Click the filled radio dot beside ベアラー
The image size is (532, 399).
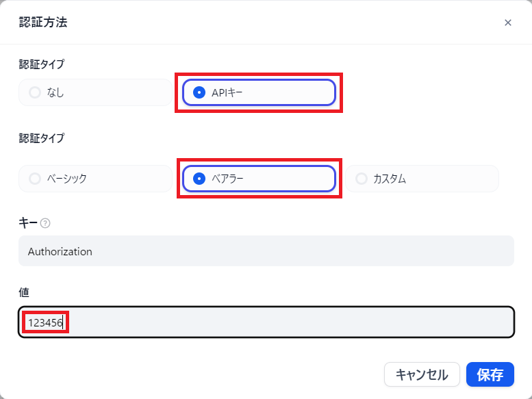[199, 179]
